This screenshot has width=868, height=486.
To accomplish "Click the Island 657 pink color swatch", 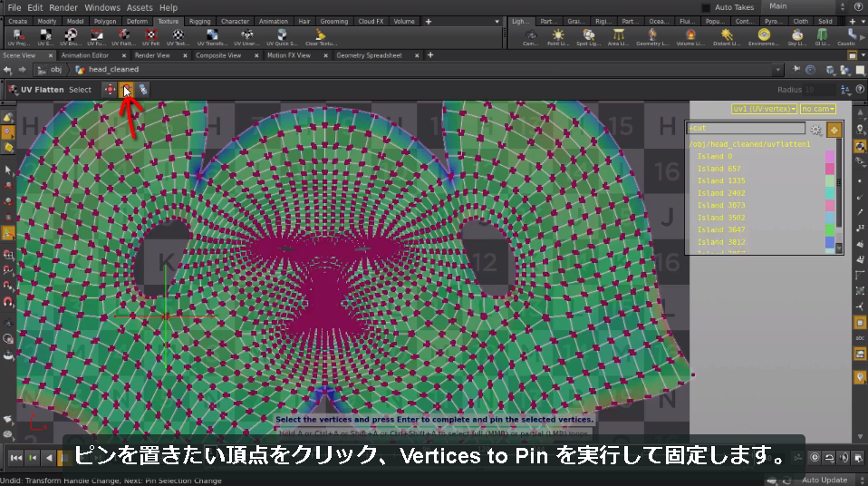I will tap(830, 169).
